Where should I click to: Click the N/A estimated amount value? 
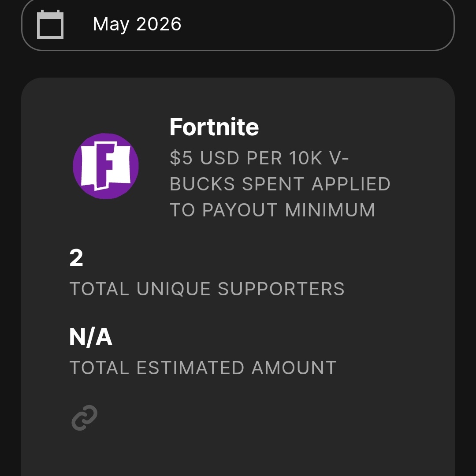pyautogui.click(x=91, y=337)
